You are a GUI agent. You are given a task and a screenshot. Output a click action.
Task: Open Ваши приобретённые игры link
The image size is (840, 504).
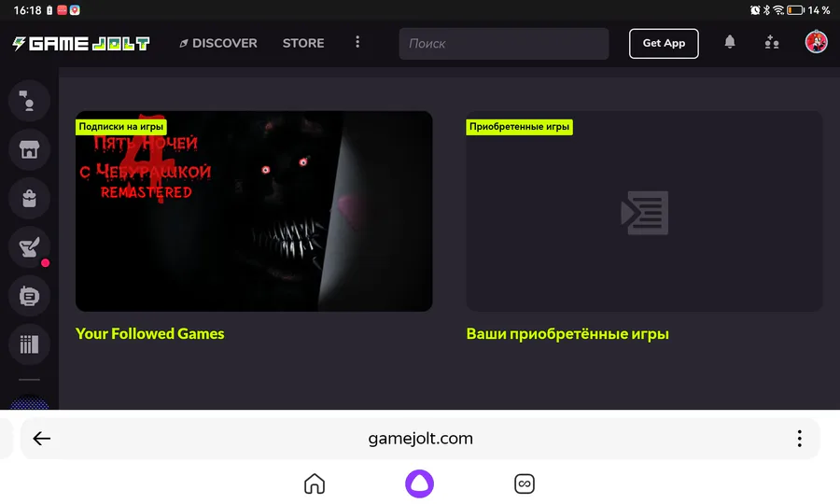(x=567, y=334)
